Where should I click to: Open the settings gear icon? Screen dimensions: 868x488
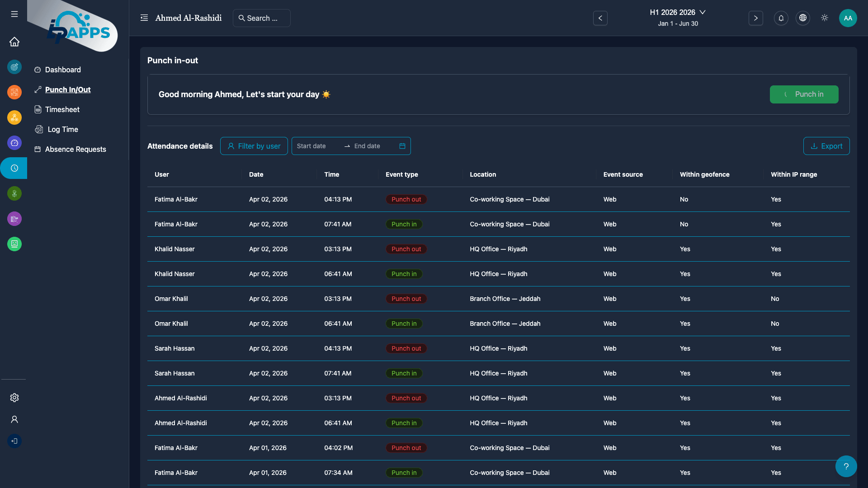14,398
